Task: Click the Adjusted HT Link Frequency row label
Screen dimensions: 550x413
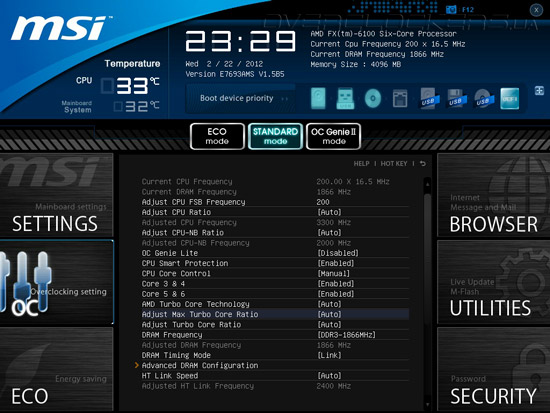Action: [x=197, y=386]
